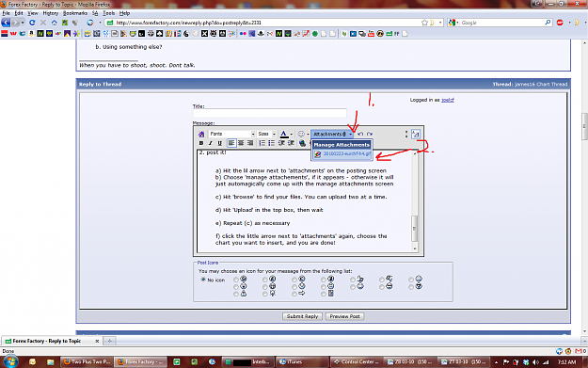The image size is (588, 368).
Task: Open iTunes from the taskbar
Action: (x=301, y=361)
